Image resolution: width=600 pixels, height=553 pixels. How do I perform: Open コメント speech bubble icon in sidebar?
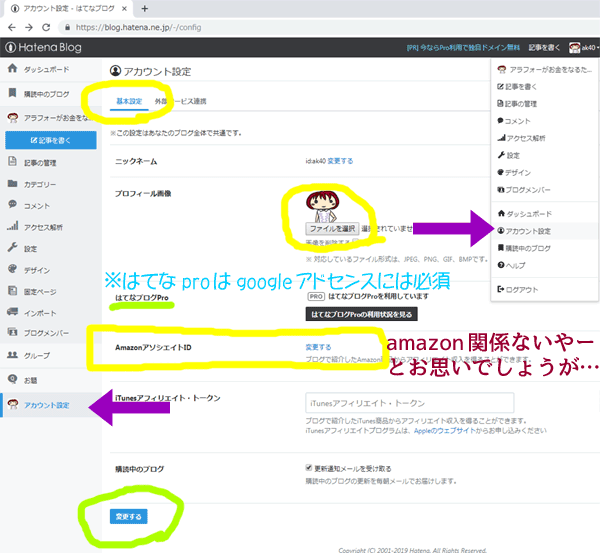(13, 204)
